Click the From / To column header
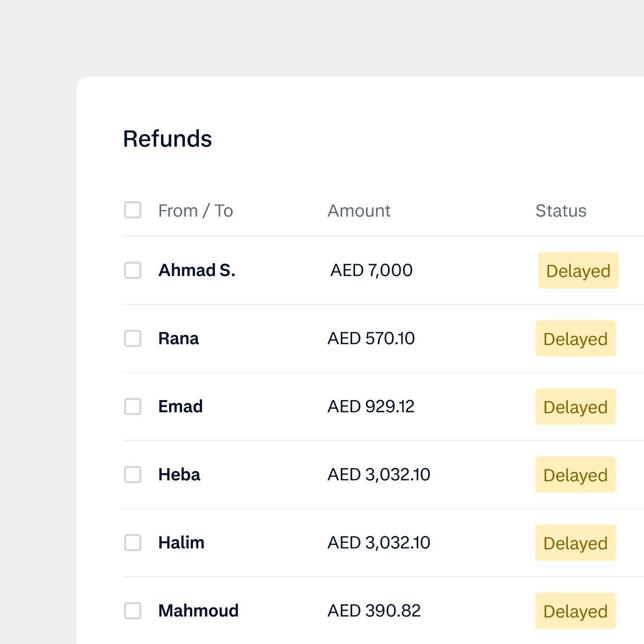 pyautogui.click(x=195, y=210)
